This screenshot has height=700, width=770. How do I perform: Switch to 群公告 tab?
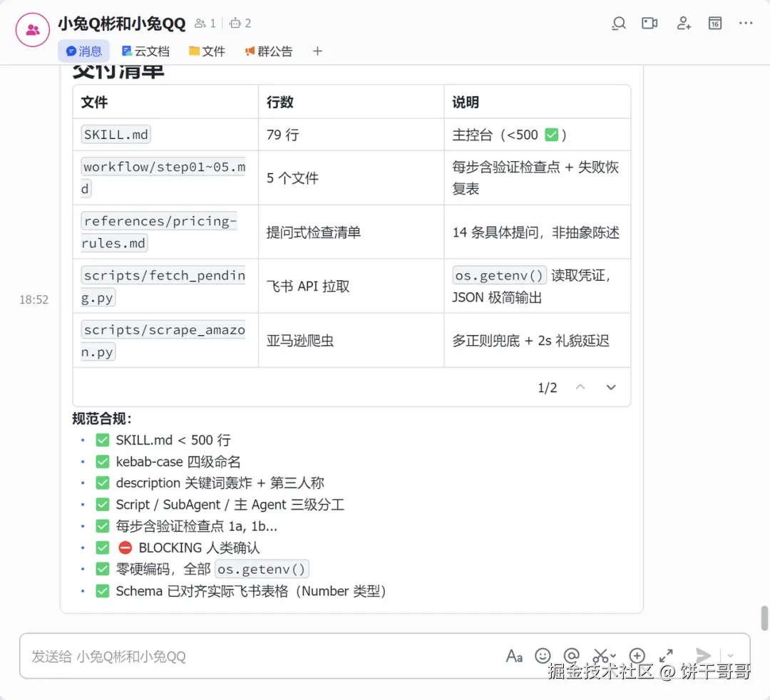point(269,51)
